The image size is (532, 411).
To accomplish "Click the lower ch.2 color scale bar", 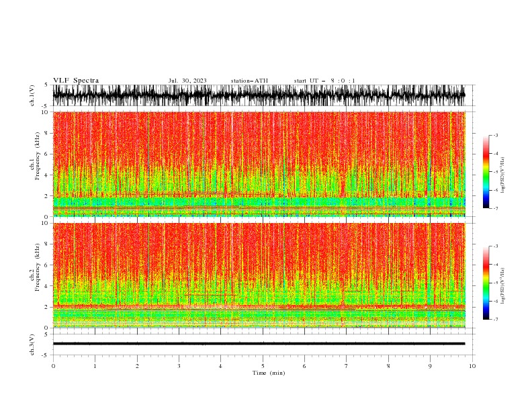I will pos(486,283).
